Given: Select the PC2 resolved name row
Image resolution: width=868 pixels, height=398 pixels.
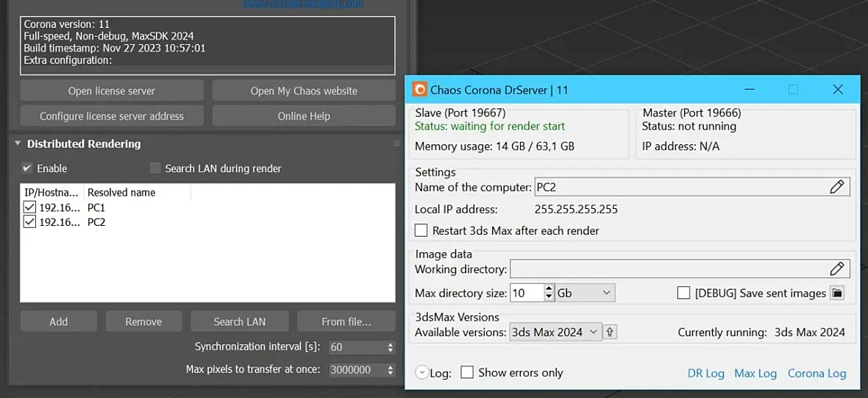Looking at the screenshot, I should [96, 222].
